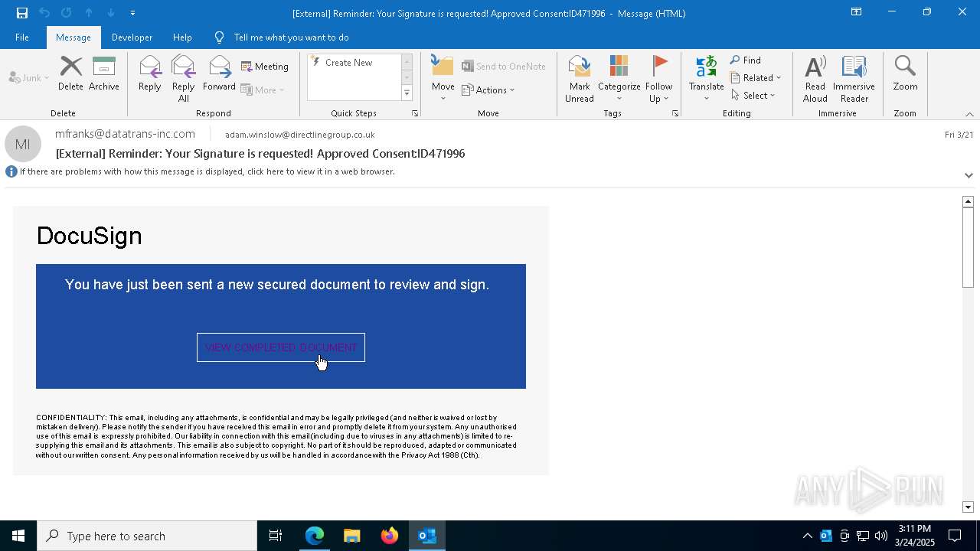This screenshot has width=980, height=551.
Task: Open the Actions dropdown
Action: tap(488, 90)
